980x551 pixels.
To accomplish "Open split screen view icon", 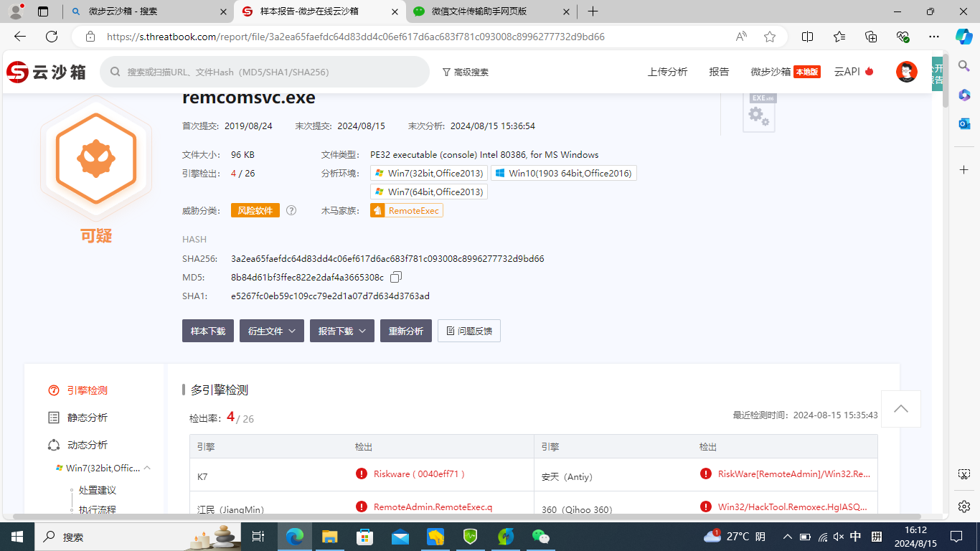I will [807, 37].
